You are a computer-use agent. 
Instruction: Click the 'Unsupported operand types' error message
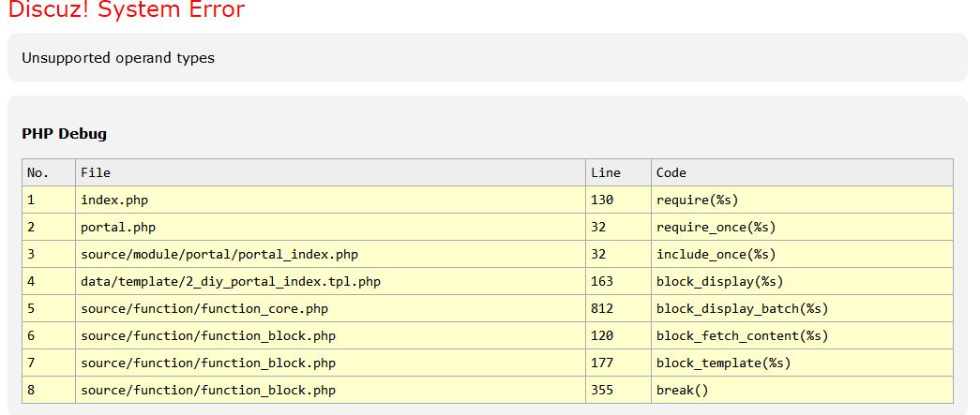tap(118, 58)
